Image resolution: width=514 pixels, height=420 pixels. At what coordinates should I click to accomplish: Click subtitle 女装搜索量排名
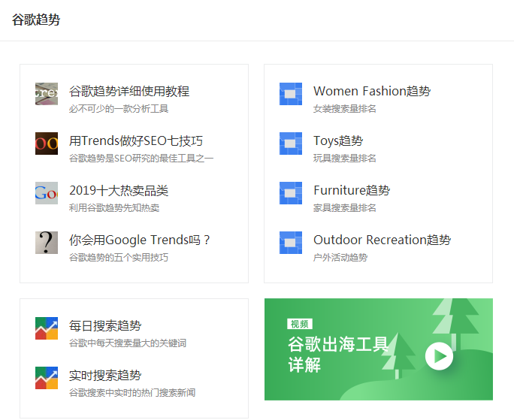click(x=344, y=108)
